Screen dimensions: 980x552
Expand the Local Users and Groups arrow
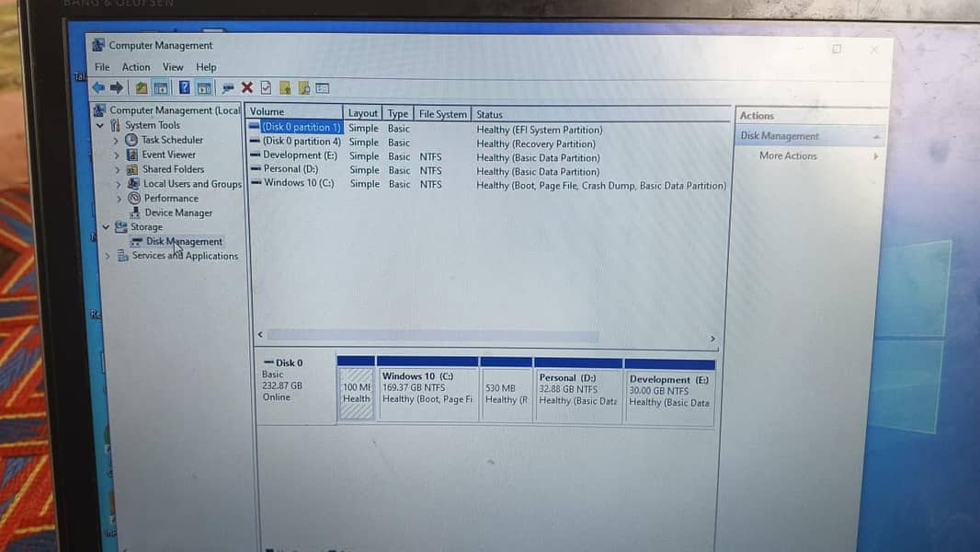(x=119, y=184)
